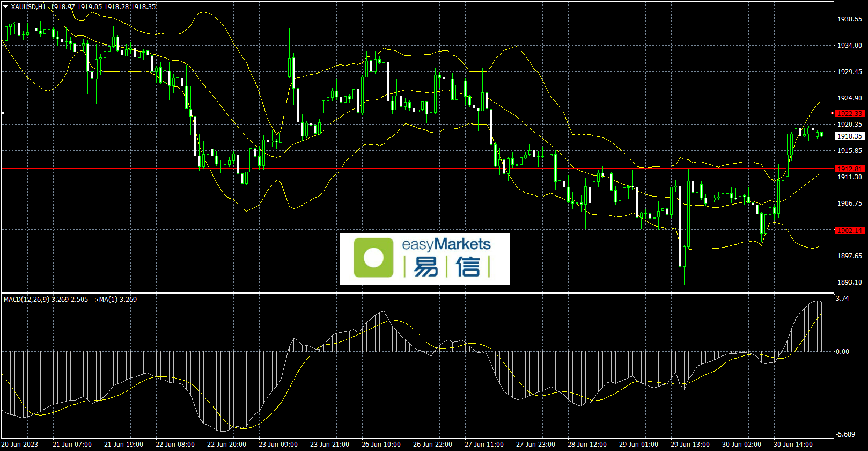Viewport: 868px width, 451px height.
Task: Click the MACD scale value 3.74
Action: (x=843, y=299)
